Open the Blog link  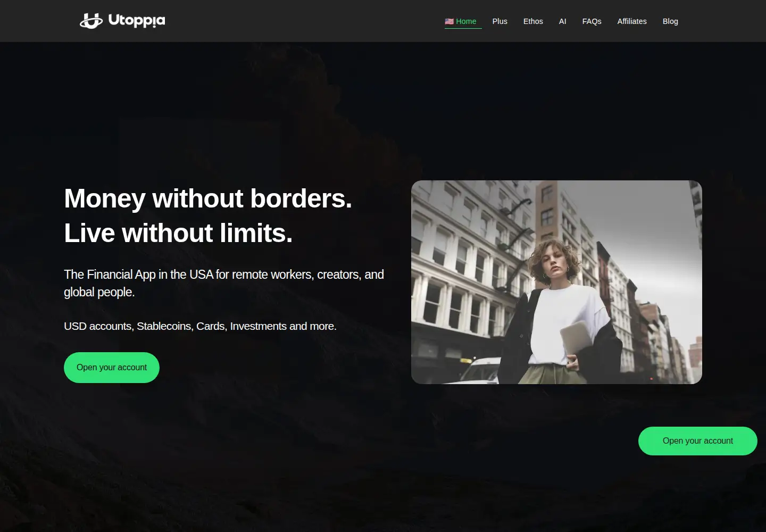pos(670,21)
